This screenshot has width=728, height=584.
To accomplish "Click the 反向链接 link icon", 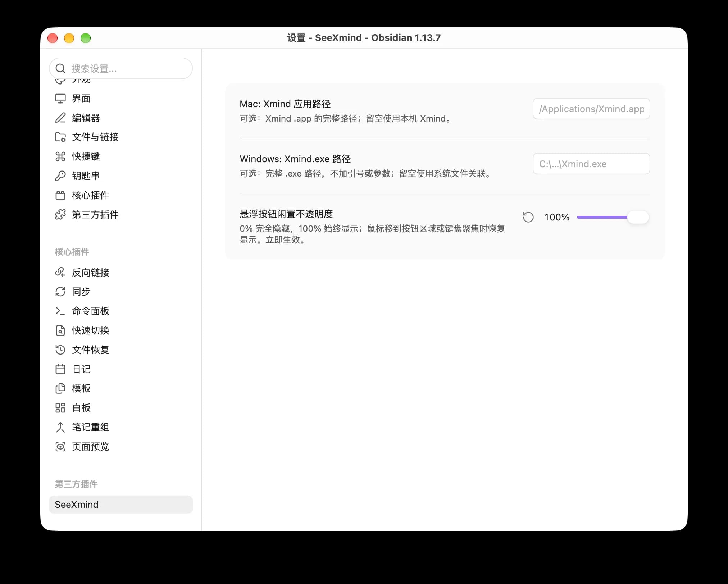I will tap(60, 273).
